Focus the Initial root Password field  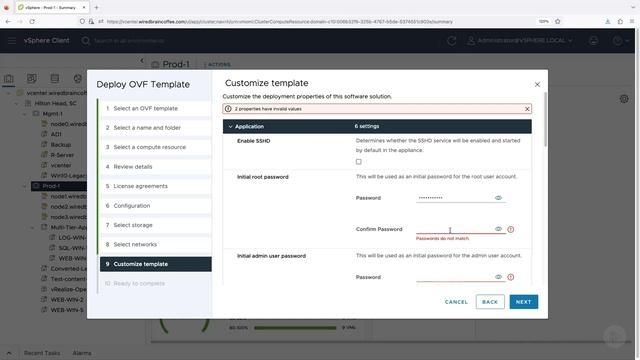click(454, 198)
